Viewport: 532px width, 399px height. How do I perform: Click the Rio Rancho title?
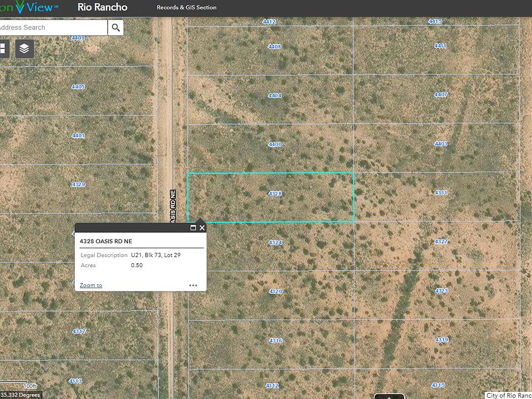(103, 8)
